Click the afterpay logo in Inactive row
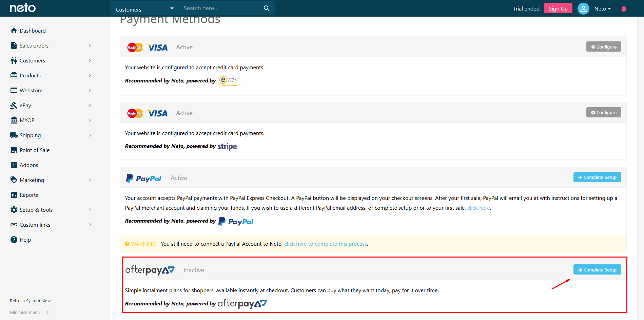The height and width of the screenshot is (320, 644). pos(150,270)
